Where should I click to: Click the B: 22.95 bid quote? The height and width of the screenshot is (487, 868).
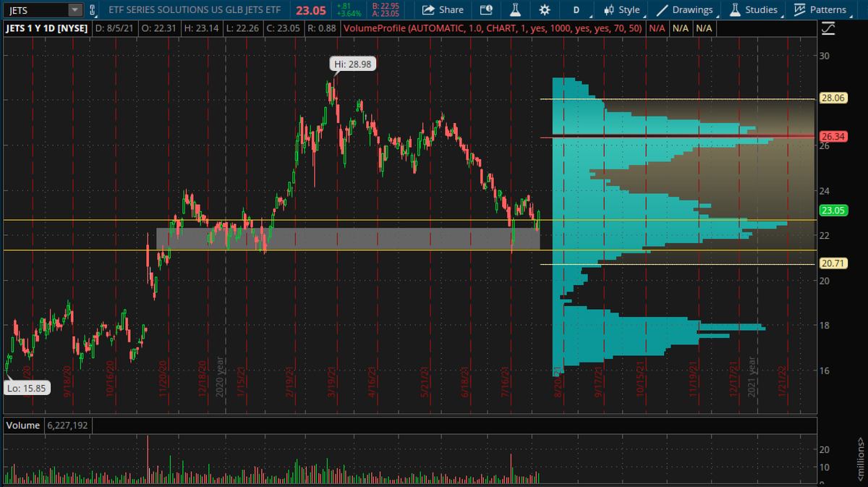[386, 7]
